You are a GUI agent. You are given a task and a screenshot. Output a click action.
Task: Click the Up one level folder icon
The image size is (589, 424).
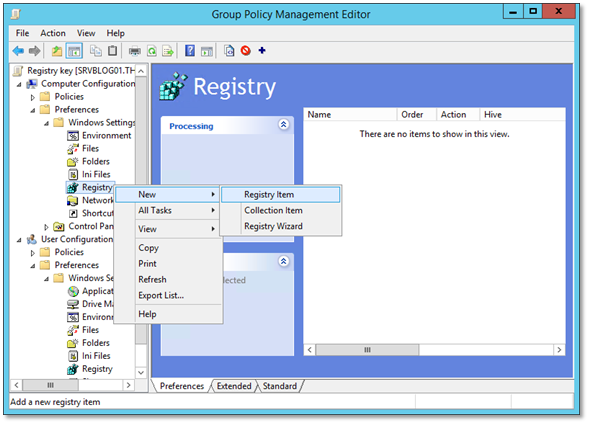pyautogui.click(x=57, y=51)
